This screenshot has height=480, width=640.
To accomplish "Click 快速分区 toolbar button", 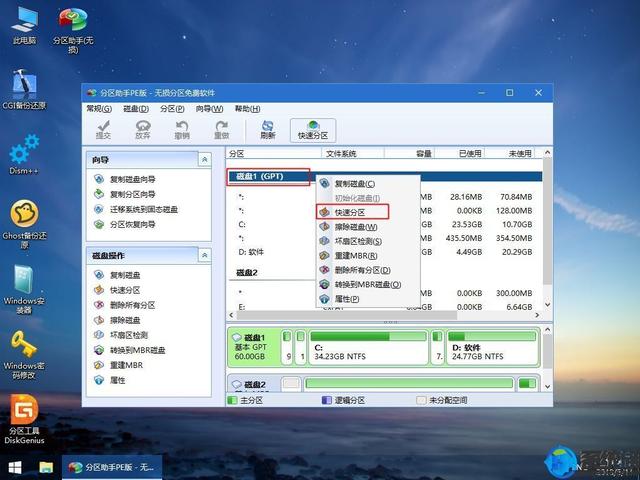I will tap(313, 130).
